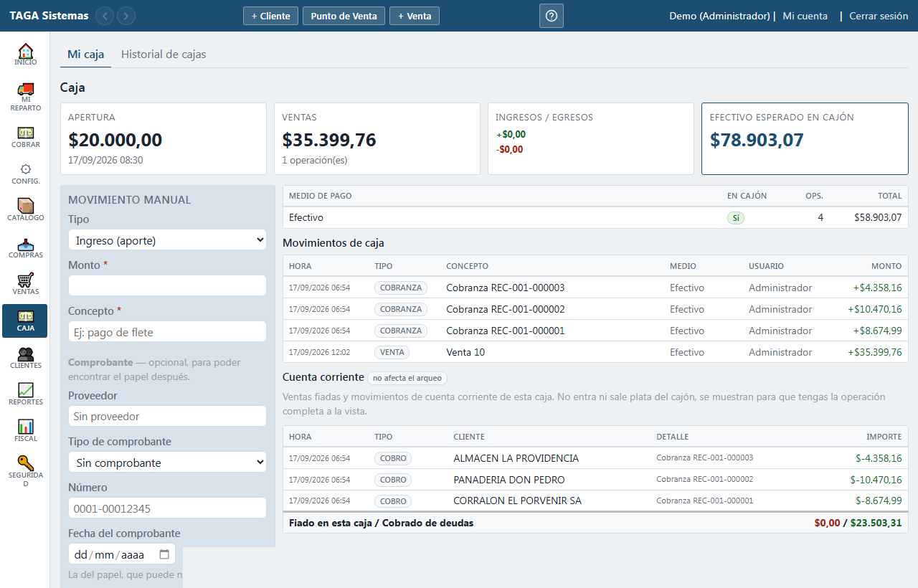Click the TAGA Sistemas brand title
This screenshot has width=918, height=588.
coord(49,16)
